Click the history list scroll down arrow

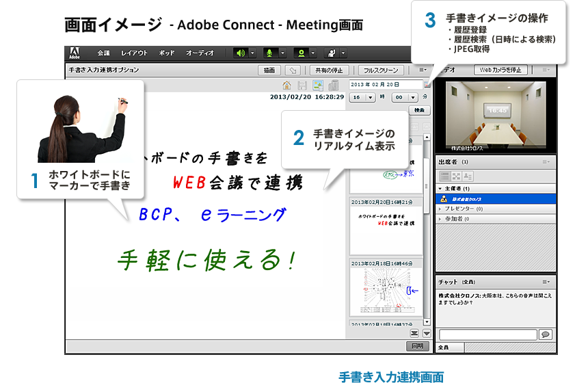pos(427,322)
